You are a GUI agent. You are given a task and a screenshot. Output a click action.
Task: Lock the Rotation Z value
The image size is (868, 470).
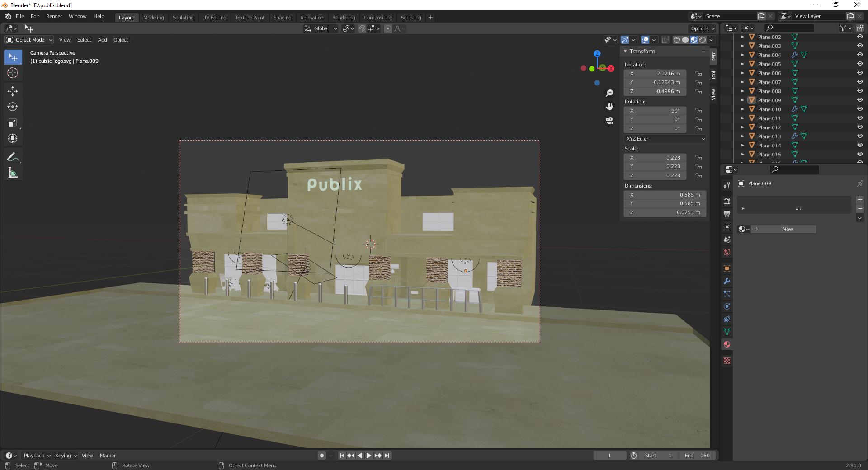point(698,128)
